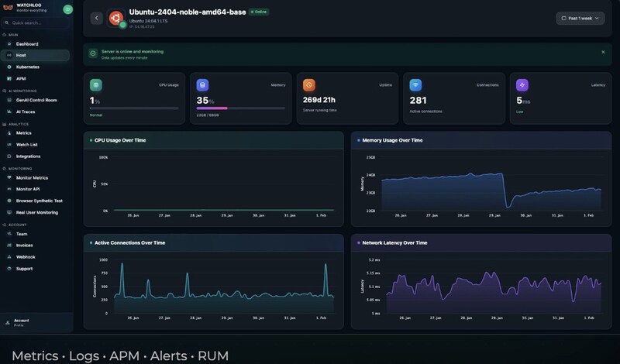620x364 pixels.
Task: Click the green round button beside Watchloo title
Action: tap(68, 9)
